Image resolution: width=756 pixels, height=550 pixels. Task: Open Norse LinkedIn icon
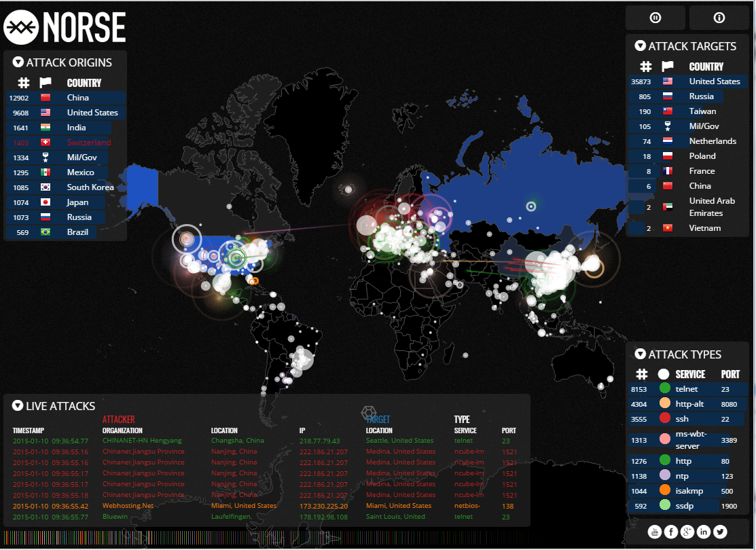tap(704, 532)
